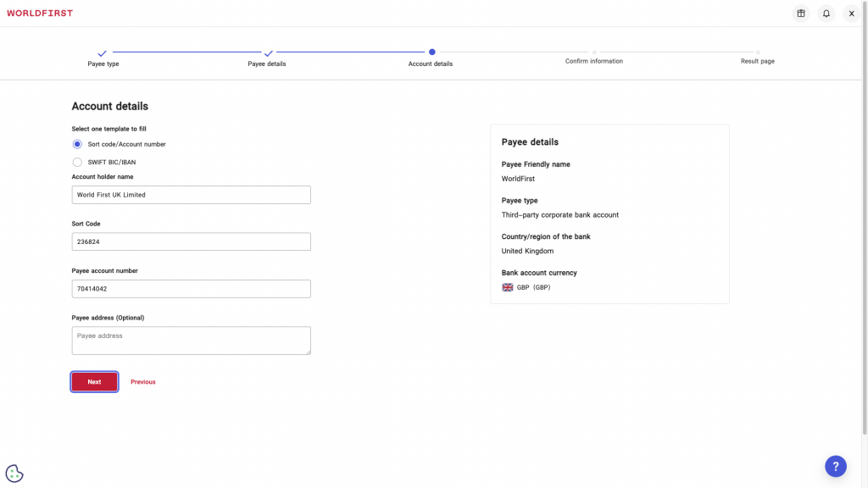Click the Payee type completed checkmark

(103, 52)
